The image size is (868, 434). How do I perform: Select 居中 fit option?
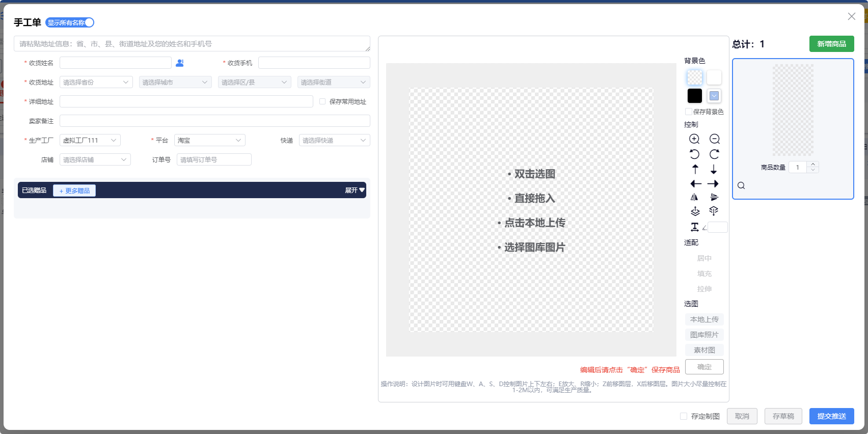tap(704, 258)
